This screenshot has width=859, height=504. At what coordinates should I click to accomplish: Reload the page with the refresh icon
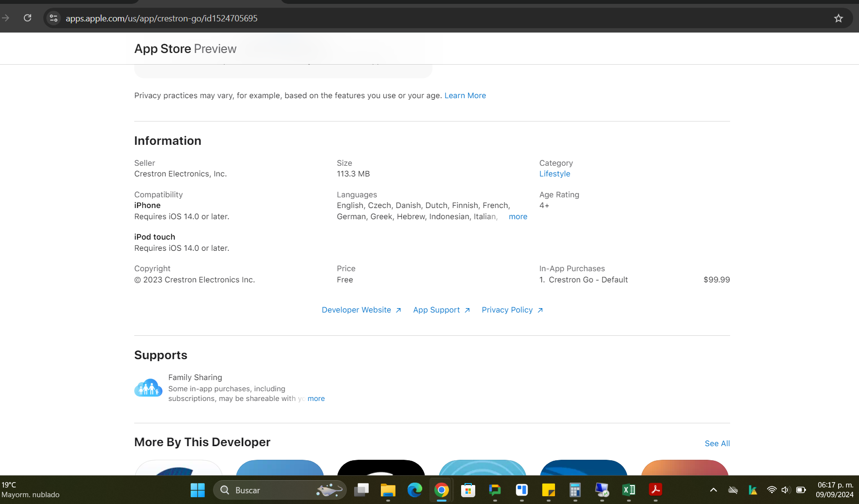(x=28, y=18)
